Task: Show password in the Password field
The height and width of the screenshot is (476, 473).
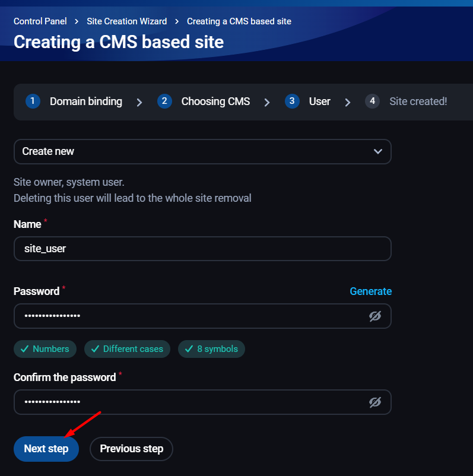Action: [374, 316]
